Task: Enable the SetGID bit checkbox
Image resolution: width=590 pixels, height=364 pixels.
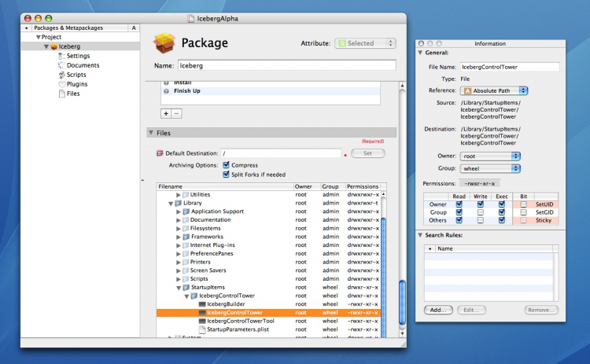Action: coord(523,212)
